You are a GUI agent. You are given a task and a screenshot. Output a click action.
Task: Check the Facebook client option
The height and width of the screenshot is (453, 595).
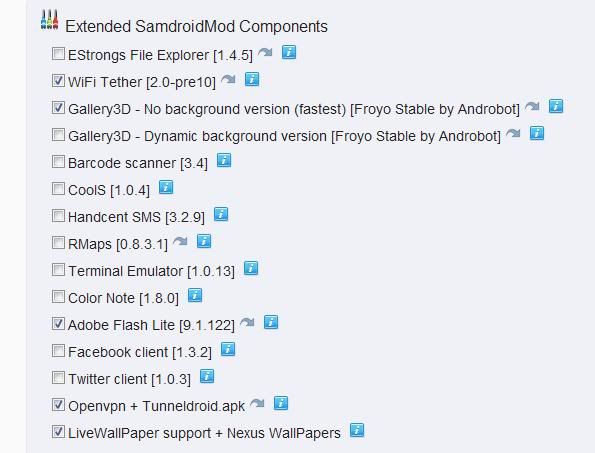(x=58, y=351)
